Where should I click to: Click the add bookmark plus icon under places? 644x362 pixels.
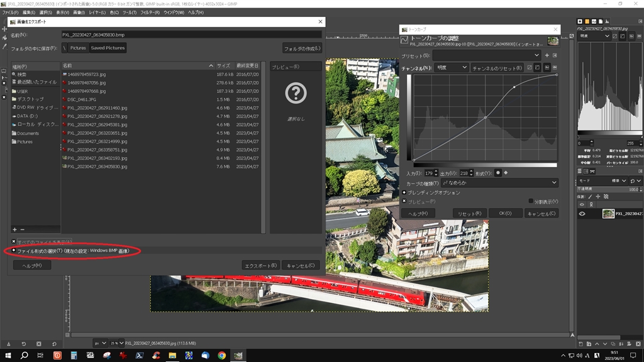pos(14,229)
